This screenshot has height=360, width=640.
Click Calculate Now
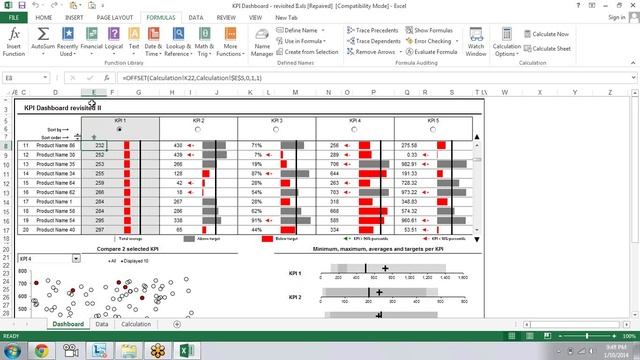[546, 34]
